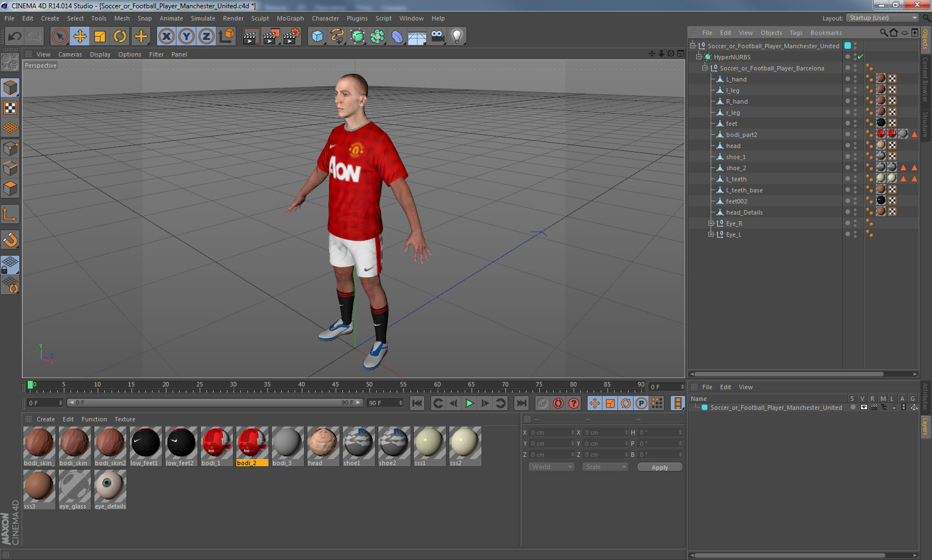Go to the start of animation
Viewport: 932px width, 560px height.
(x=417, y=403)
